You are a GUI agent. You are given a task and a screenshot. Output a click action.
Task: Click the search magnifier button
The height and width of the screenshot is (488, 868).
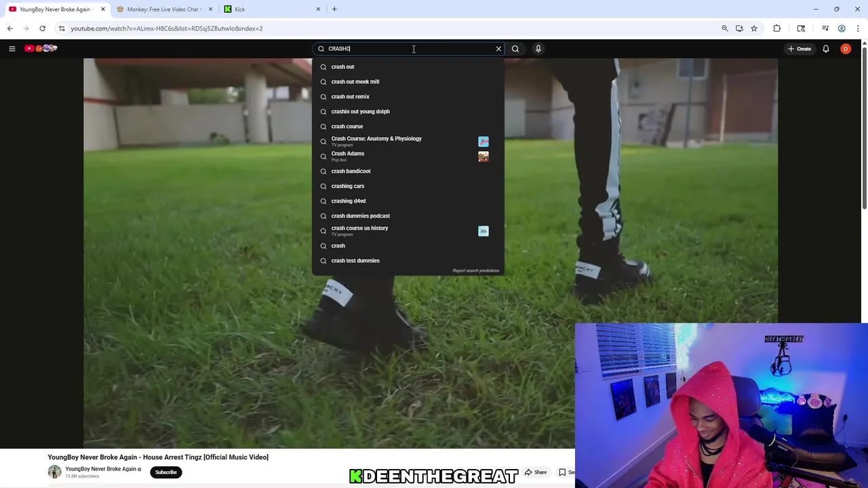pos(515,49)
